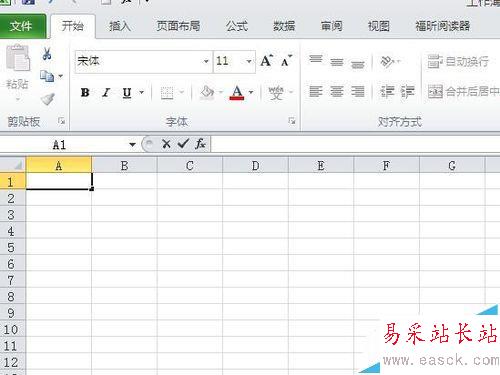This screenshot has width=500, height=375.
Task: Center text horizontally
Action: click(x=337, y=92)
